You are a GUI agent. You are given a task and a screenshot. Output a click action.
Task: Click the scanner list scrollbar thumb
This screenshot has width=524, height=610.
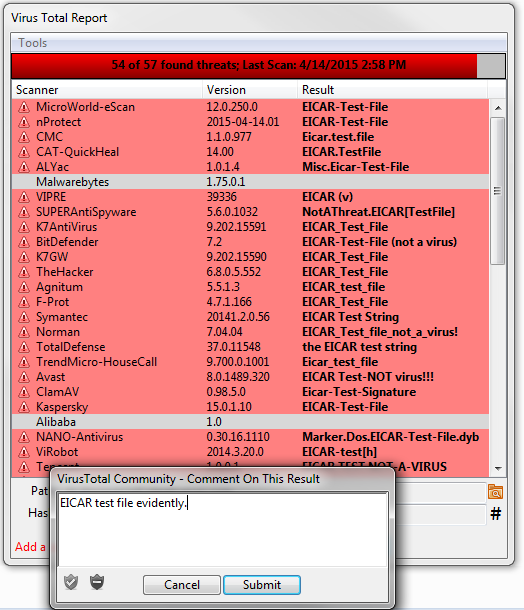(498, 191)
